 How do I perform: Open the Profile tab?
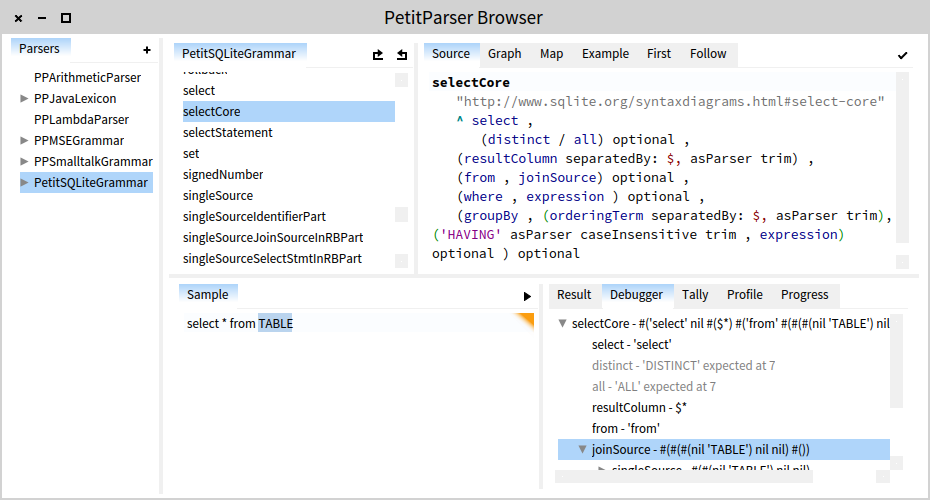pyautogui.click(x=745, y=294)
